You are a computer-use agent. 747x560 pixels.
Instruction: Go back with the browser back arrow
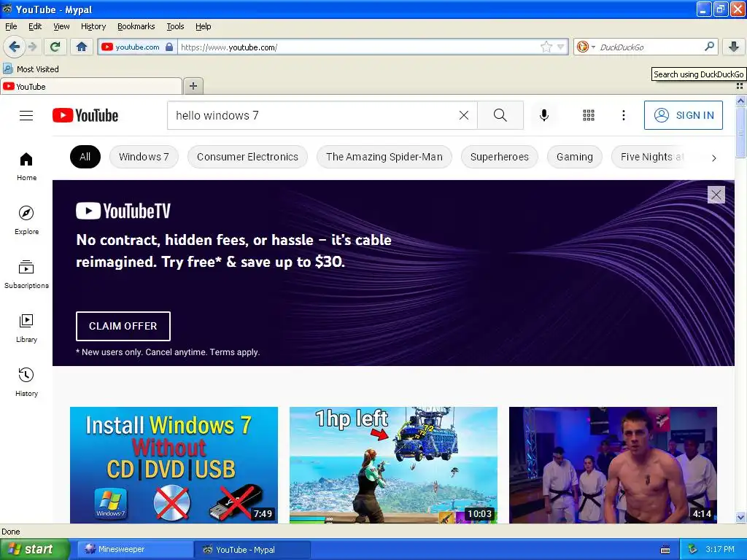(x=14, y=47)
